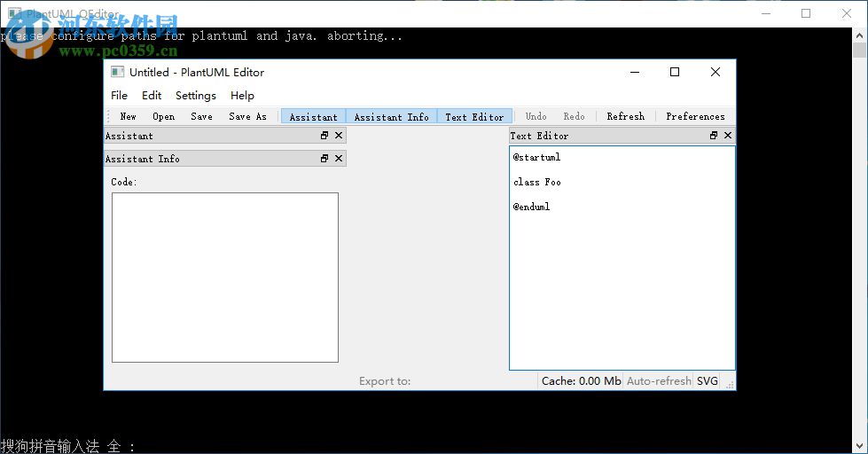Minimize the PlantUML Editor inner window

click(635, 72)
